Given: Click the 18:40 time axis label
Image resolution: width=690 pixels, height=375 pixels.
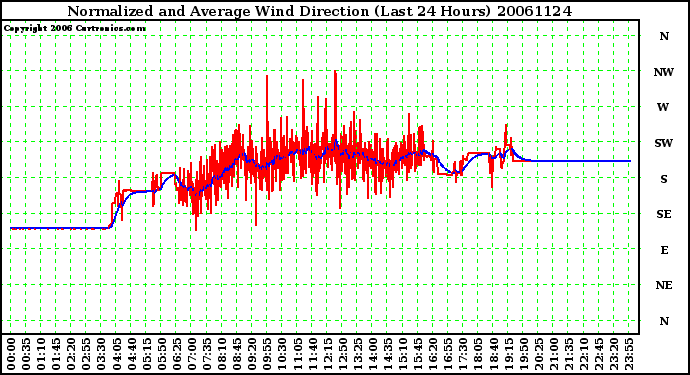Looking at the screenshot, I should [x=494, y=354].
